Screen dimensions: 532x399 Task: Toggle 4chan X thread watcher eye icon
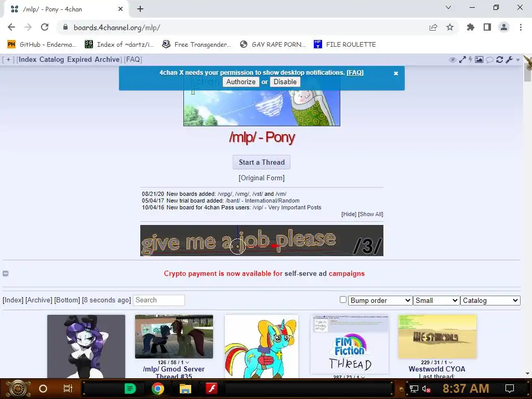(453, 60)
